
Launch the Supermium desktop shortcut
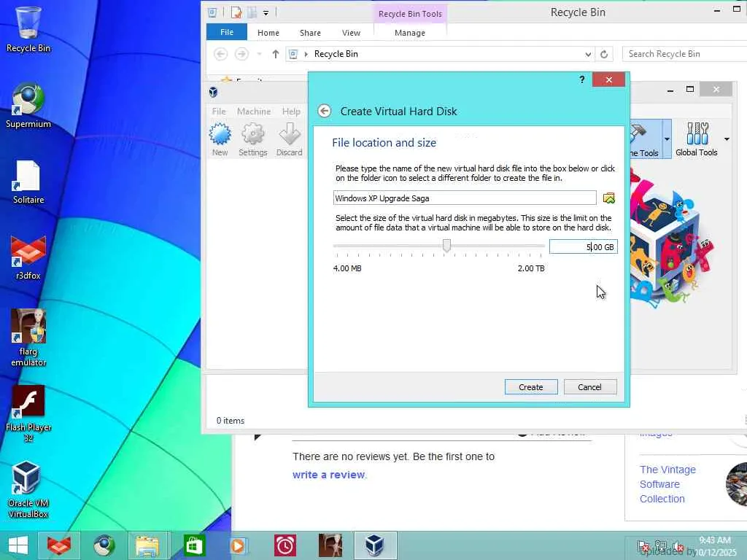(x=28, y=106)
